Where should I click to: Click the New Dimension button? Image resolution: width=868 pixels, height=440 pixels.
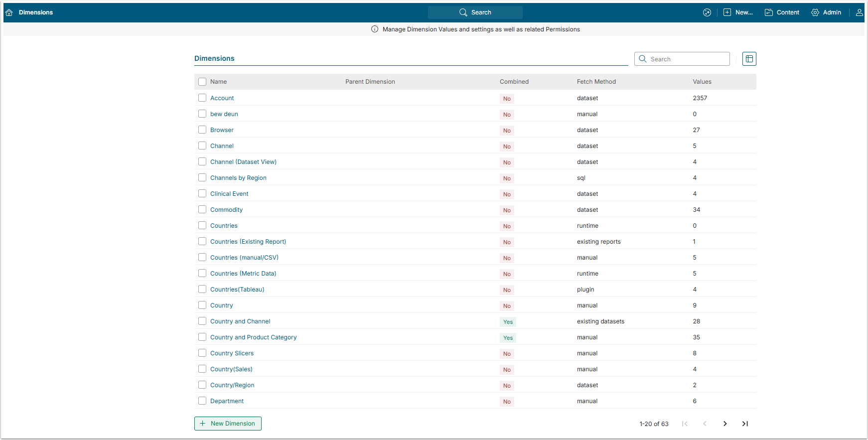(x=228, y=424)
